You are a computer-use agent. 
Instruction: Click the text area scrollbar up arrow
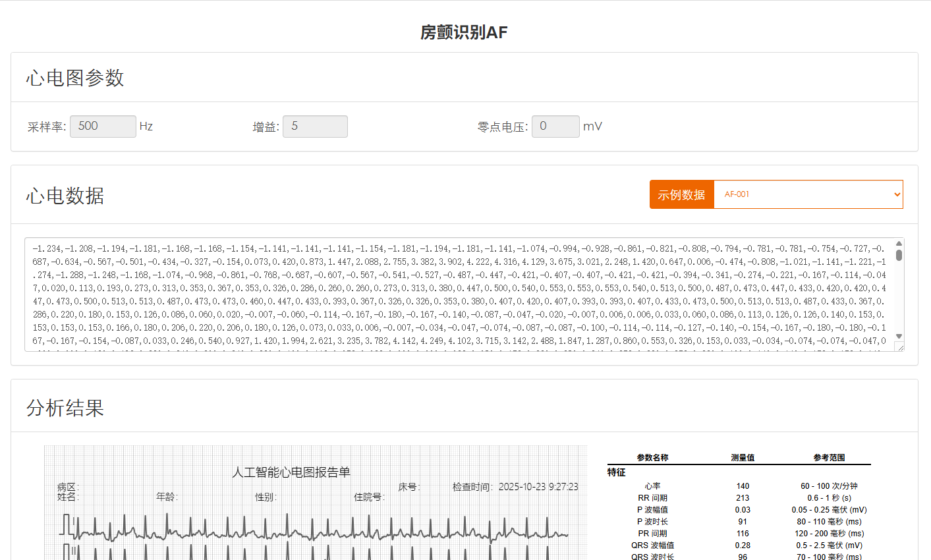899,244
